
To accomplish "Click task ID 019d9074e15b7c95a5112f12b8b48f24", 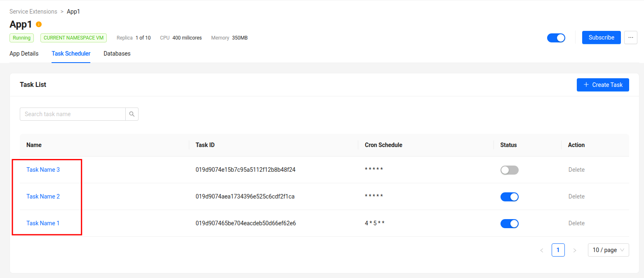I will (245, 170).
